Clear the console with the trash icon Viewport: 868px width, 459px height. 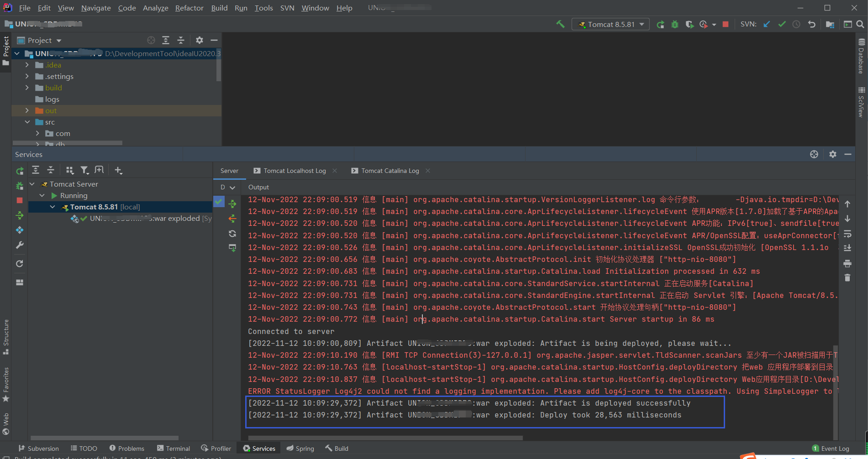point(847,278)
